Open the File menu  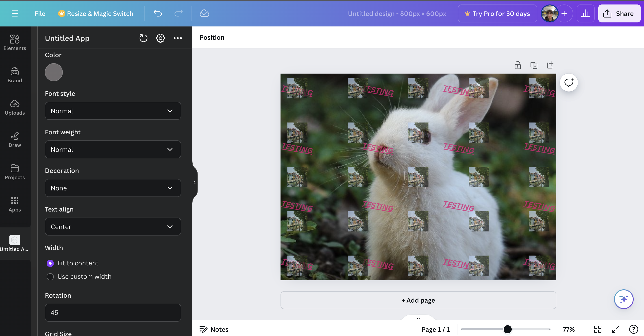(x=40, y=13)
